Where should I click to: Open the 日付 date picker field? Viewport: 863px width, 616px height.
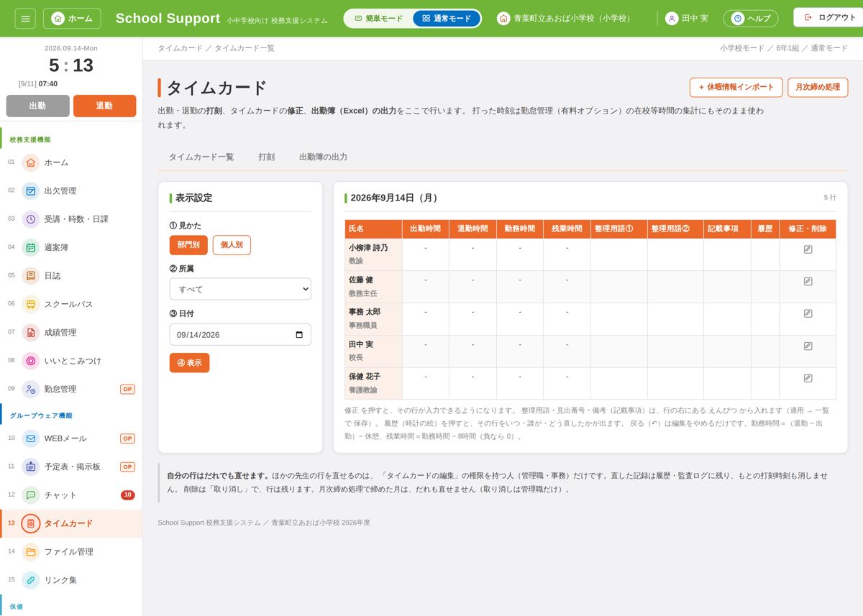click(x=240, y=334)
